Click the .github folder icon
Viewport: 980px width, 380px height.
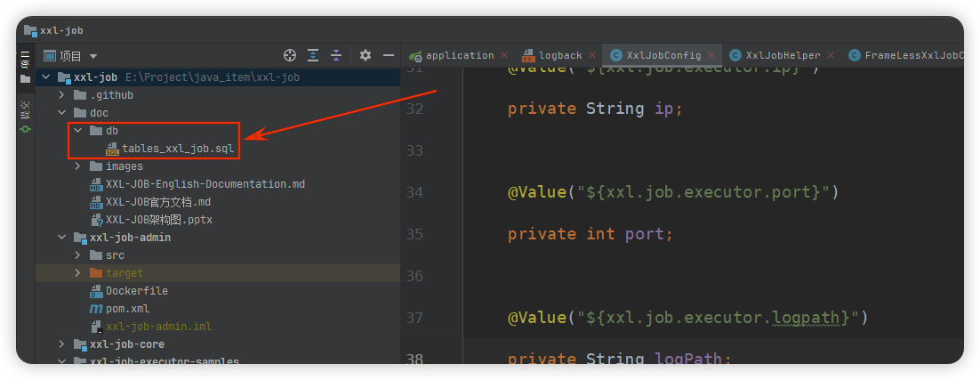pyautogui.click(x=80, y=95)
